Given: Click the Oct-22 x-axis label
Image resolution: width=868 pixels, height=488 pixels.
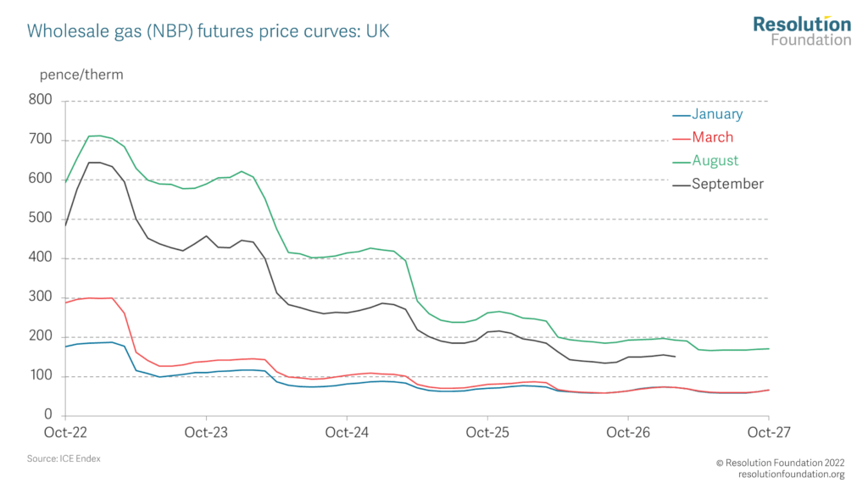Looking at the screenshot, I should coord(65,433).
